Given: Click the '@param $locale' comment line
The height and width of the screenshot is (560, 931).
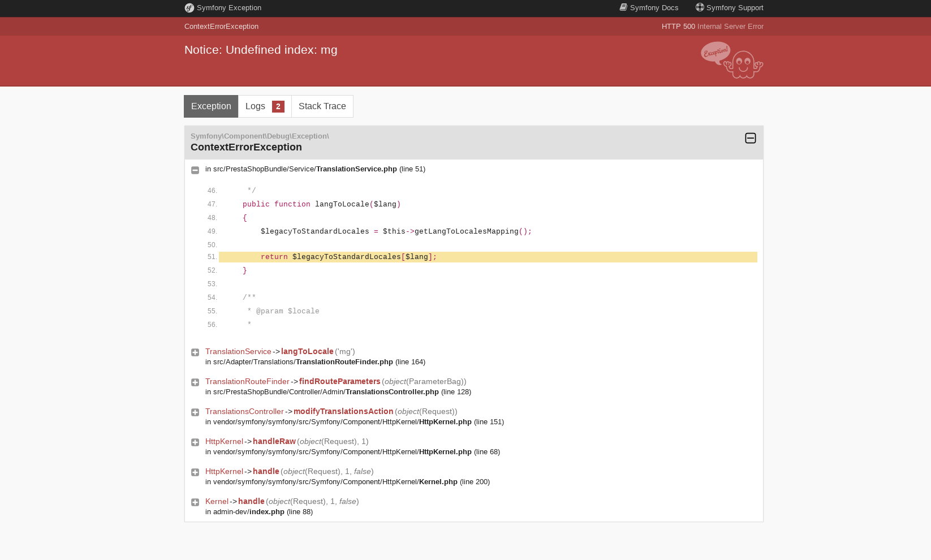Looking at the screenshot, I should pos(283,311).
